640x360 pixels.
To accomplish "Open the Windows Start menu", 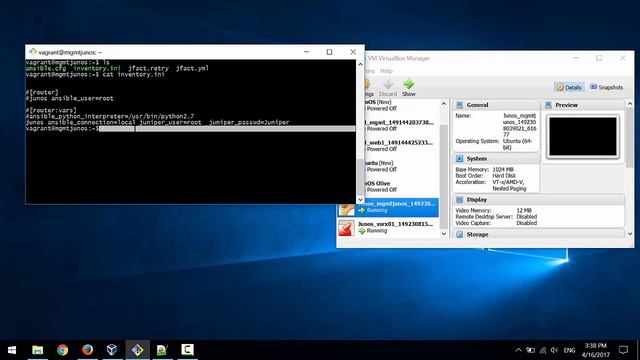I will (12, 350).
